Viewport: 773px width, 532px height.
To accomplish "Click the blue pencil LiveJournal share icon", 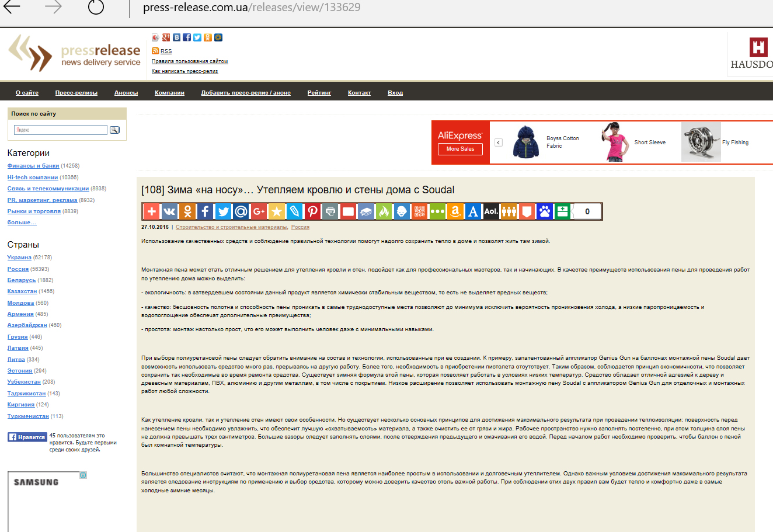I will (x=295, y=211).
